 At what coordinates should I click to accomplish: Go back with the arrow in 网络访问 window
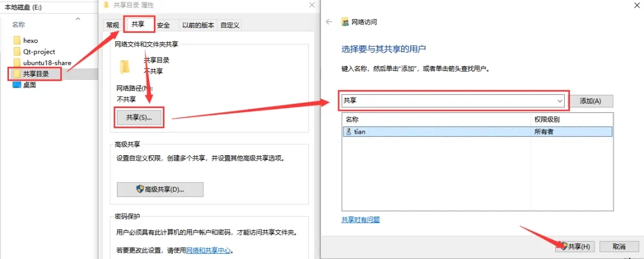329,22
